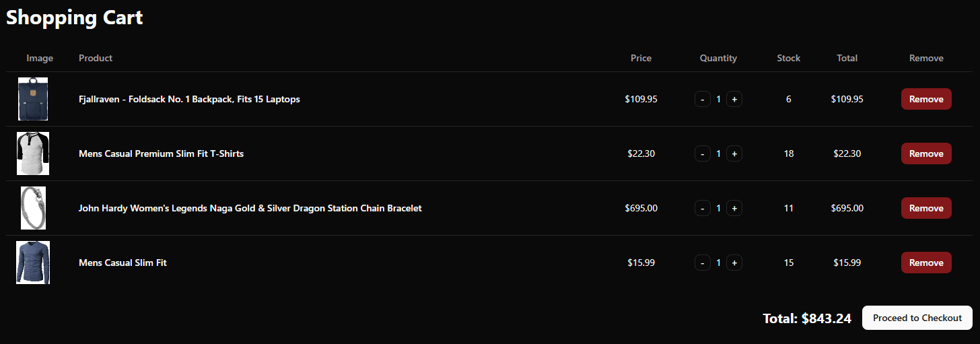Remove Mens Casual Slim Fit from cart

[926, 263]
